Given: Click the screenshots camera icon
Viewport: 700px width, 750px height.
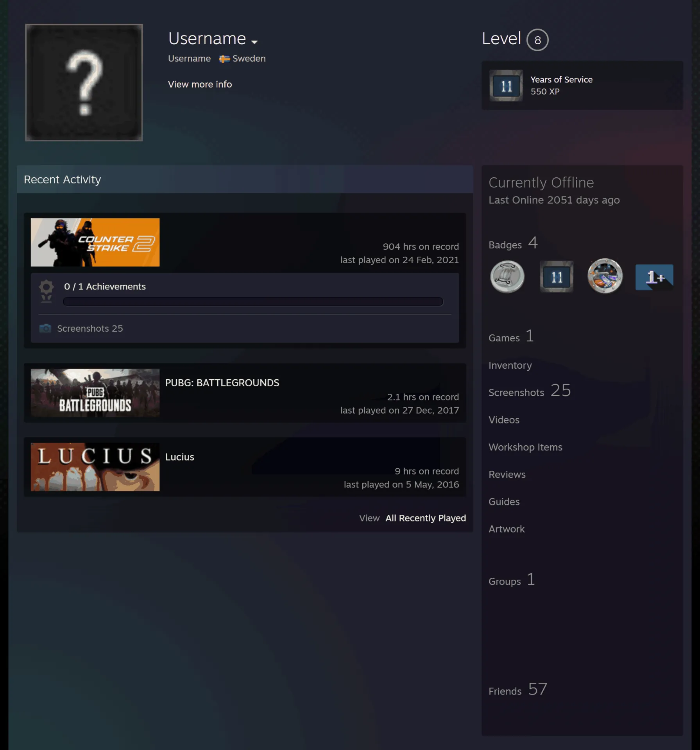Looking at the screenshot, I should tap(45, 328).
